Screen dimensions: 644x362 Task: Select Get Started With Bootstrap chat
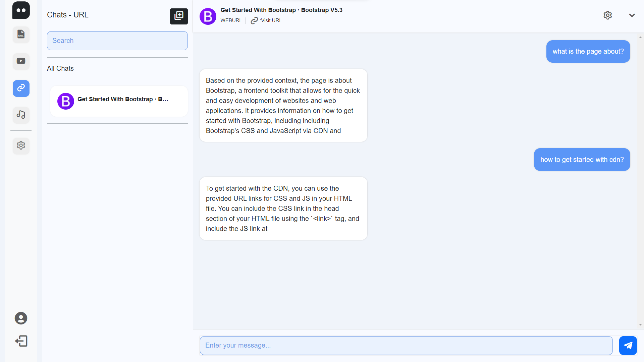click(x=119, y=101)
